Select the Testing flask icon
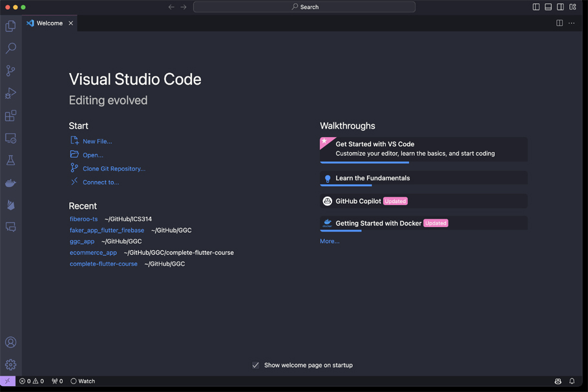The image size is (588, 392). [x=10, y=160]
